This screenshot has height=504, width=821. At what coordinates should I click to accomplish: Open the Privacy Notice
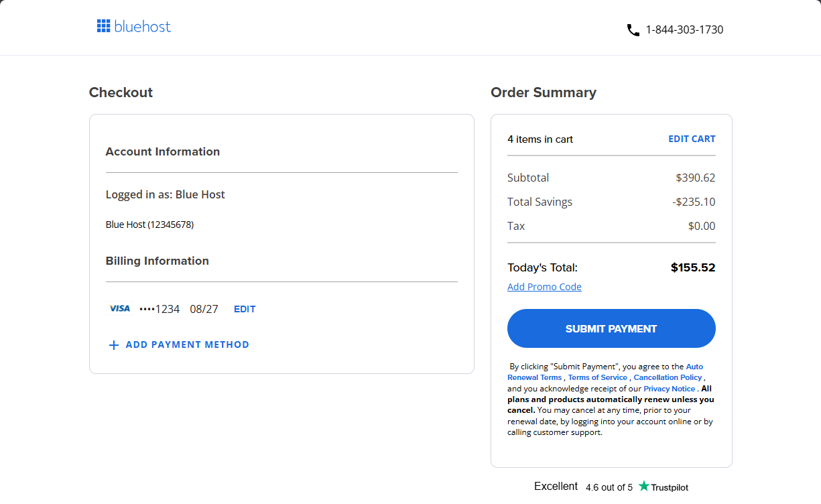(x=668, y=388)
